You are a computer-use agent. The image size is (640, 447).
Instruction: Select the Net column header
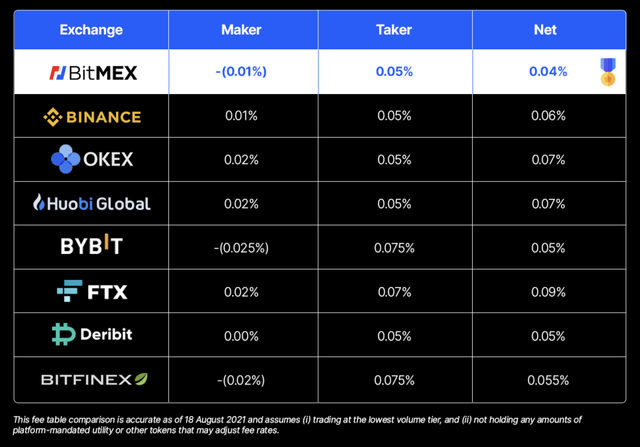545,30
